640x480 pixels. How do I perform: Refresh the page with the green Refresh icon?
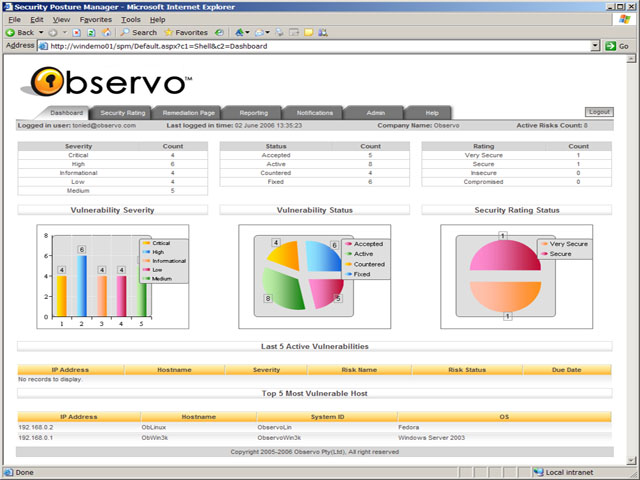point(91,33)
